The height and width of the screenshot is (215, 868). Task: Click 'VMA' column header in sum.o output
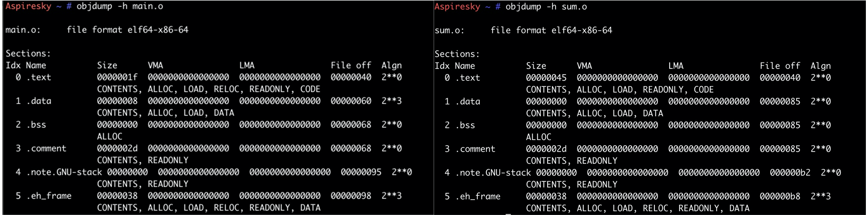click(x=584, y=66)
